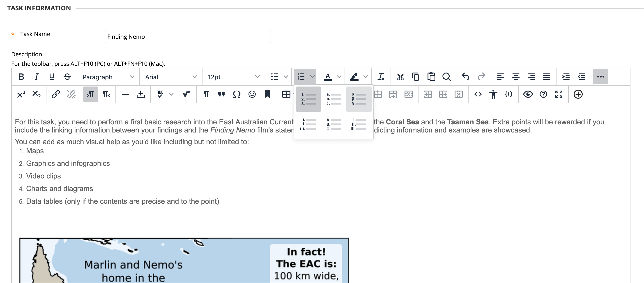Toggle left-to-right text direction

pos(90,94)
